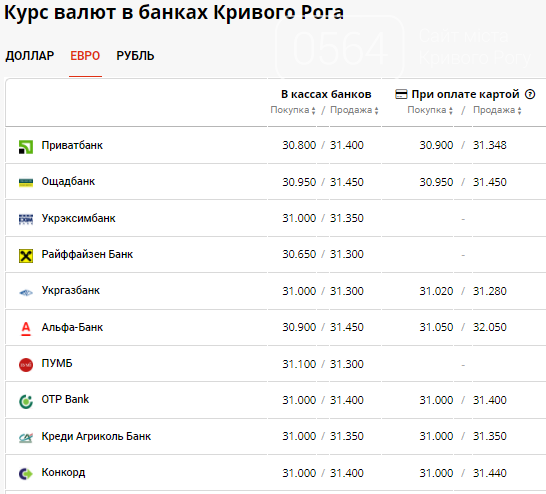
Task: Select the ЕВРО tab
Action: [85, 56]
